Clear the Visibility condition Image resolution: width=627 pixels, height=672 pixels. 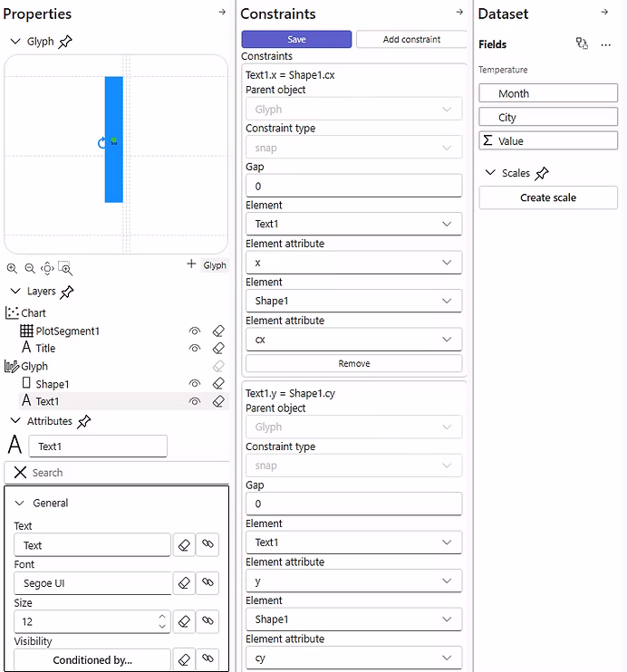point(184,659)
